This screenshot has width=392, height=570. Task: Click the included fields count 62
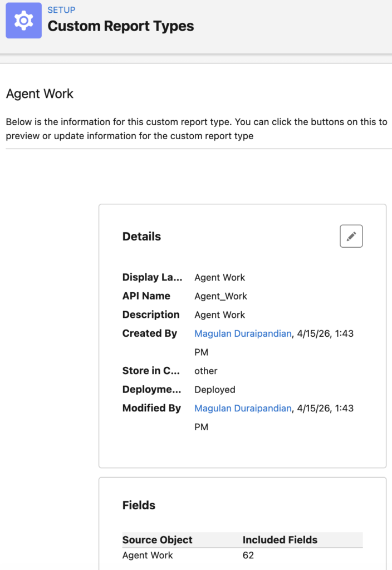pos(248,555)
